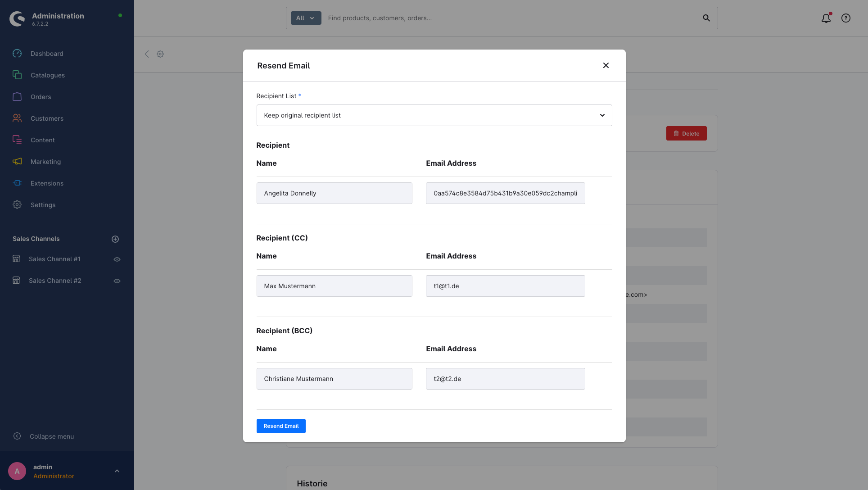This screenshot has width=868, height=490.
Task: Open the All search filter dropdown
Action: 306,18
